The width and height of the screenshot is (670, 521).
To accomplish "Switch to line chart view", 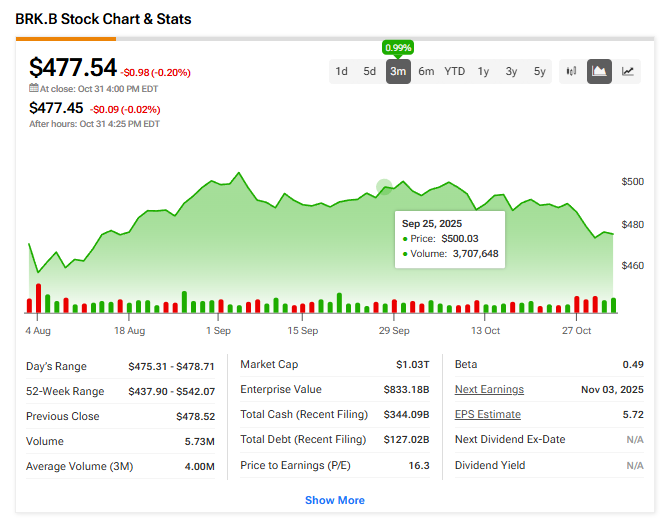I will pyautogui.click(x=628, y=71).
